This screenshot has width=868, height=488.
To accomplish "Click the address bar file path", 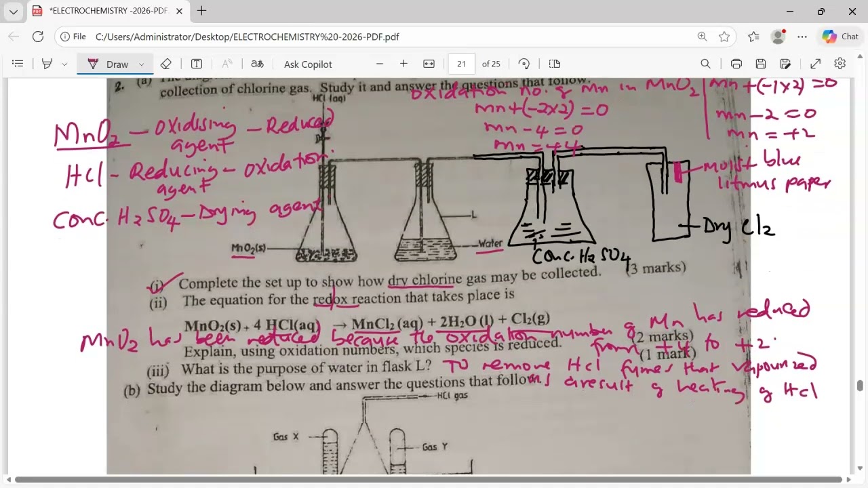I will pos(247,37).
